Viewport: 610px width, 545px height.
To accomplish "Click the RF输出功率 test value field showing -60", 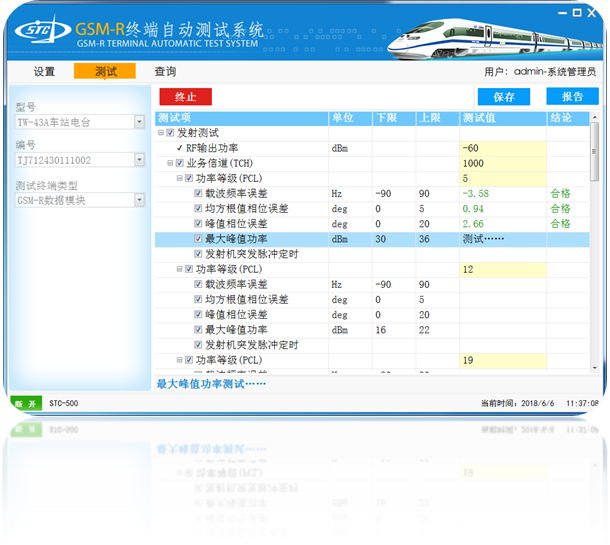I will [x=502, y=148].
